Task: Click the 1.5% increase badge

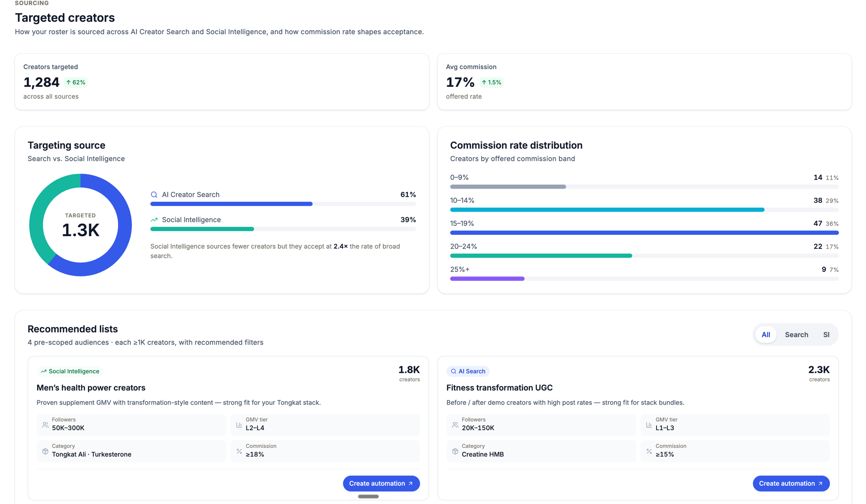Action: 491,82
